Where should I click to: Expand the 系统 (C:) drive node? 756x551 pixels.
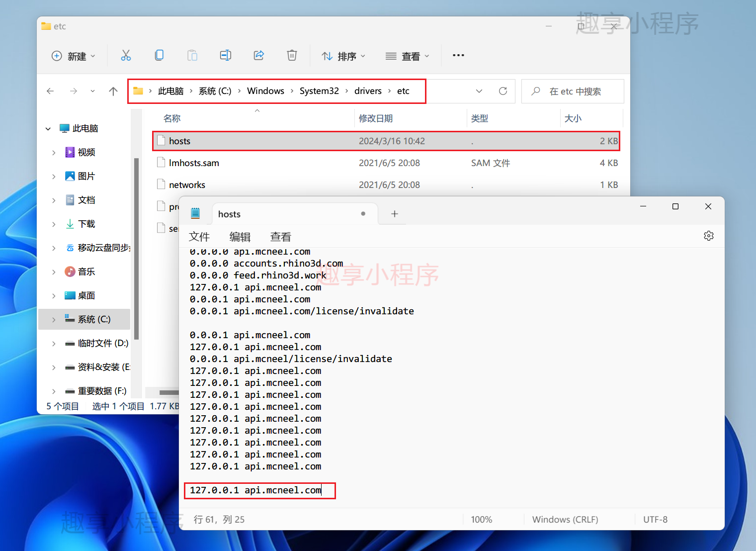54,320
